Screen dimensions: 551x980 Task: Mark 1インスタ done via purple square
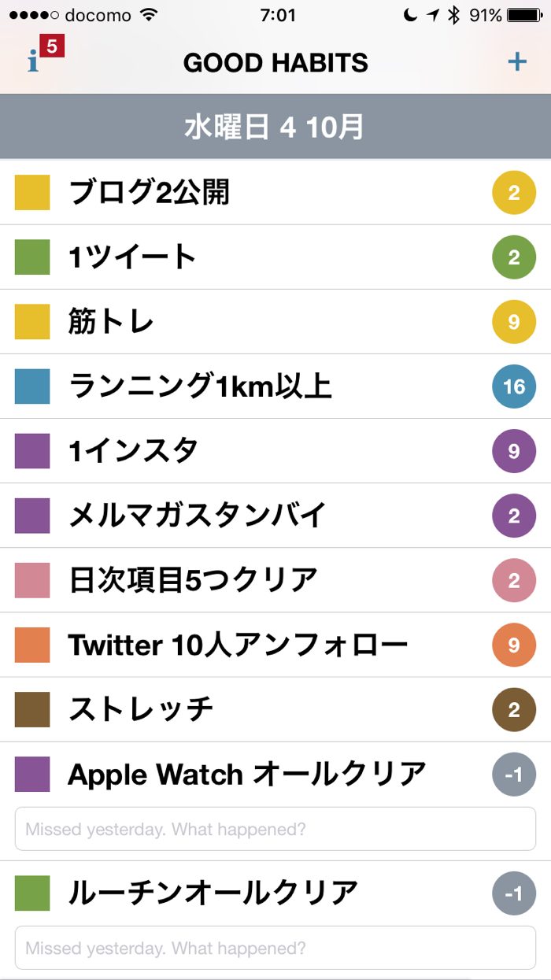(x=32, y=451)
